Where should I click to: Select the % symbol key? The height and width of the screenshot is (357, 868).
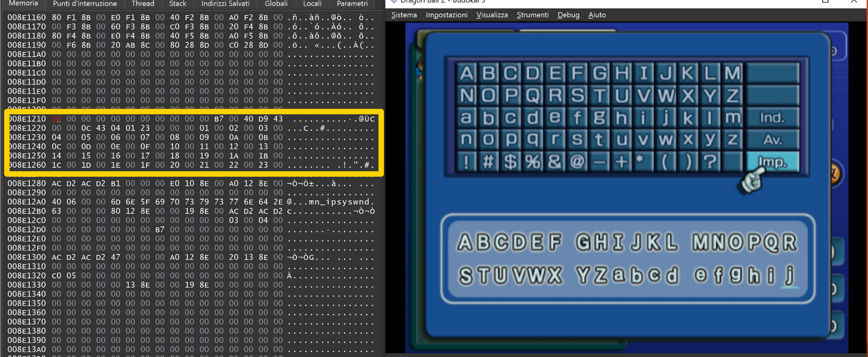pos(533,161)
